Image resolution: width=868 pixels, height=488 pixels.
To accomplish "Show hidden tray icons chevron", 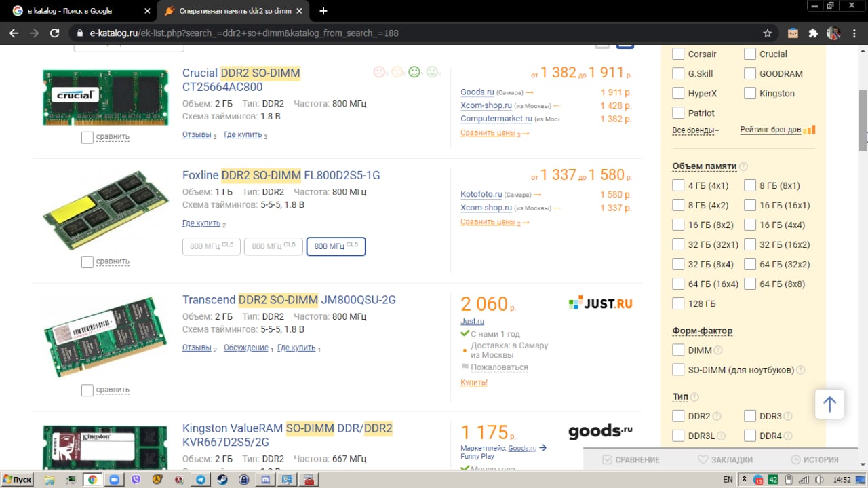I will (x=745, y=480).
